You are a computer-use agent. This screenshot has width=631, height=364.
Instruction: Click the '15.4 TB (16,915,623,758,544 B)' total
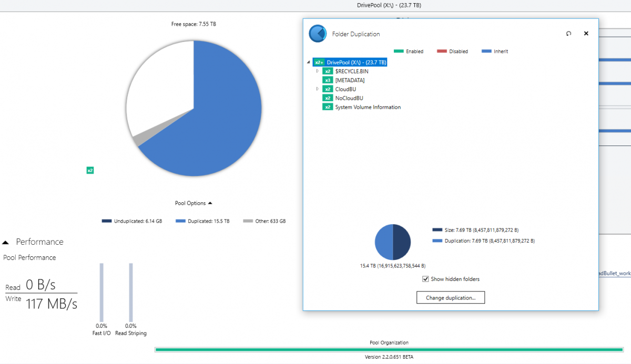tap(393, 266)
